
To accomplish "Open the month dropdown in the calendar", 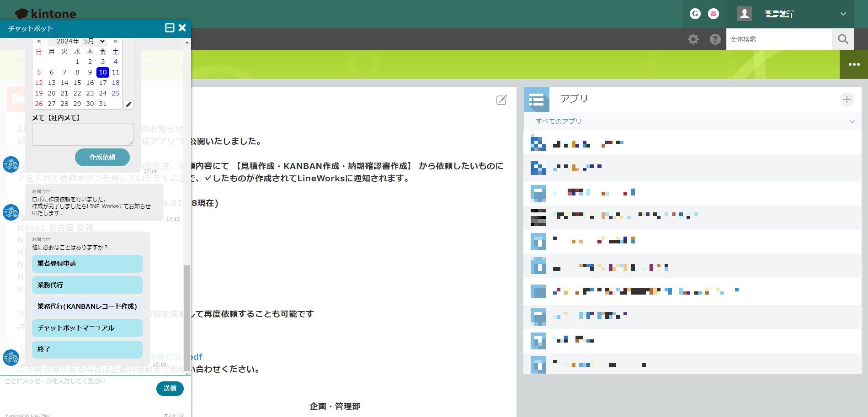I will coord(95,41).
